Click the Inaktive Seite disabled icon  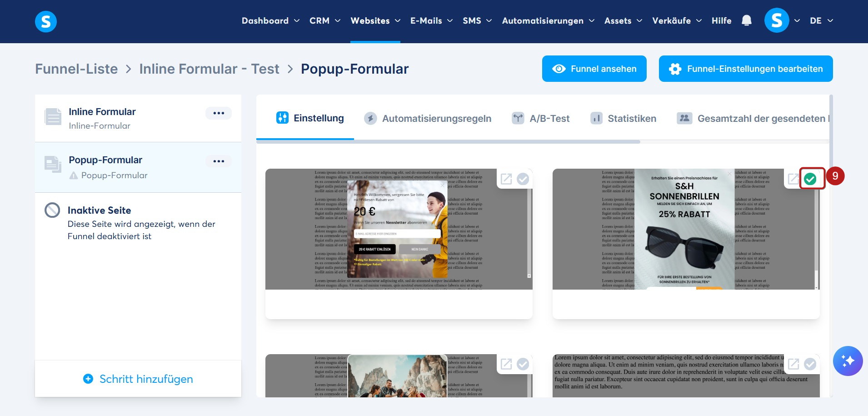[x=52, y=210]
